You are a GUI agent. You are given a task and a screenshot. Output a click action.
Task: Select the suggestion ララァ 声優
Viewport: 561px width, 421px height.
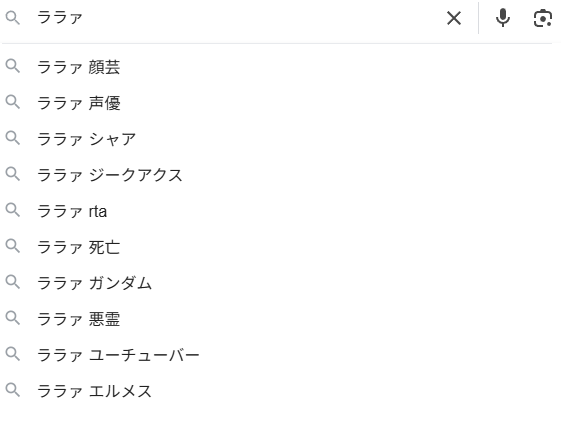pyautogui.click(x=277, y=103)
